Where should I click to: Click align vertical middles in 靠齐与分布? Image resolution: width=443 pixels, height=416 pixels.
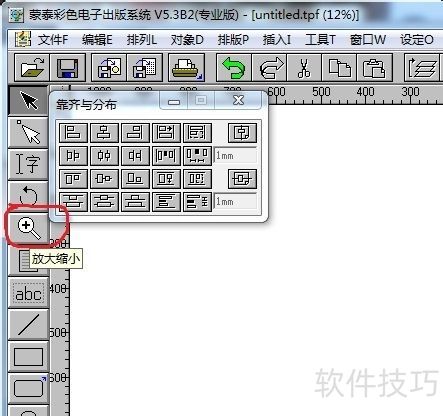pyautogui.click(x=104, y=179)
